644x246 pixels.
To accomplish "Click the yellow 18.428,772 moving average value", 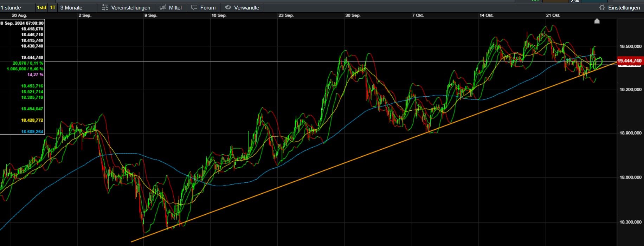I will tap(32, 120).
